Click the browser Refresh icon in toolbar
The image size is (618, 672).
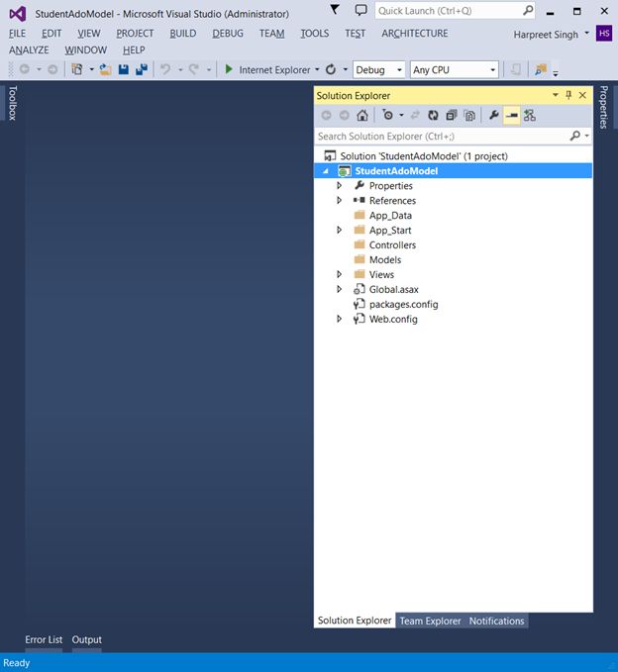coord(331,69)
